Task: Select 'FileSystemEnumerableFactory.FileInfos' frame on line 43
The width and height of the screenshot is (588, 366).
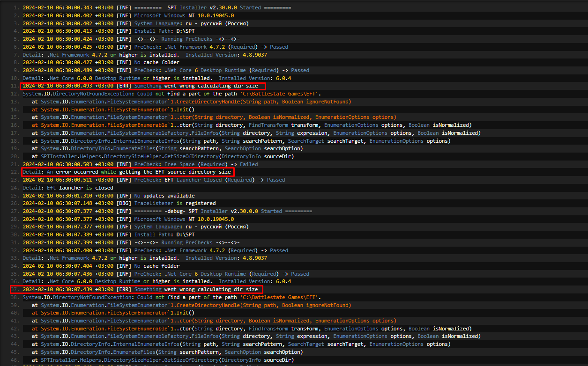Action: pos(256,336)
